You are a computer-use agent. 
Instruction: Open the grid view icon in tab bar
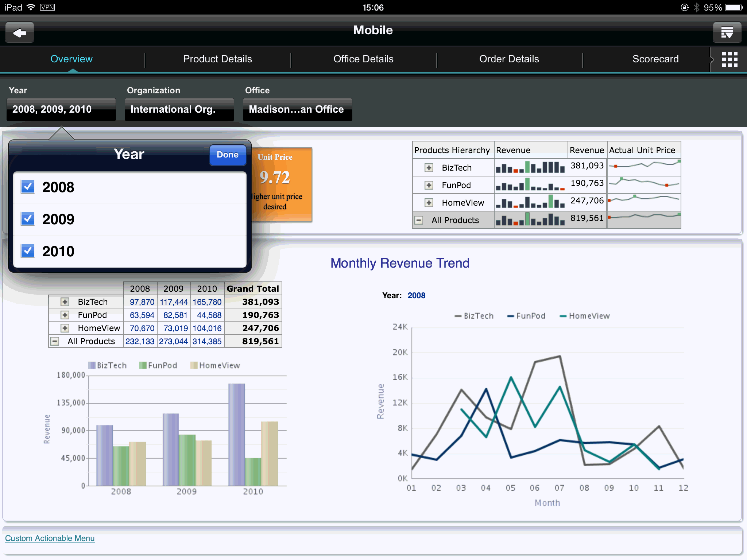click(729, 59)
